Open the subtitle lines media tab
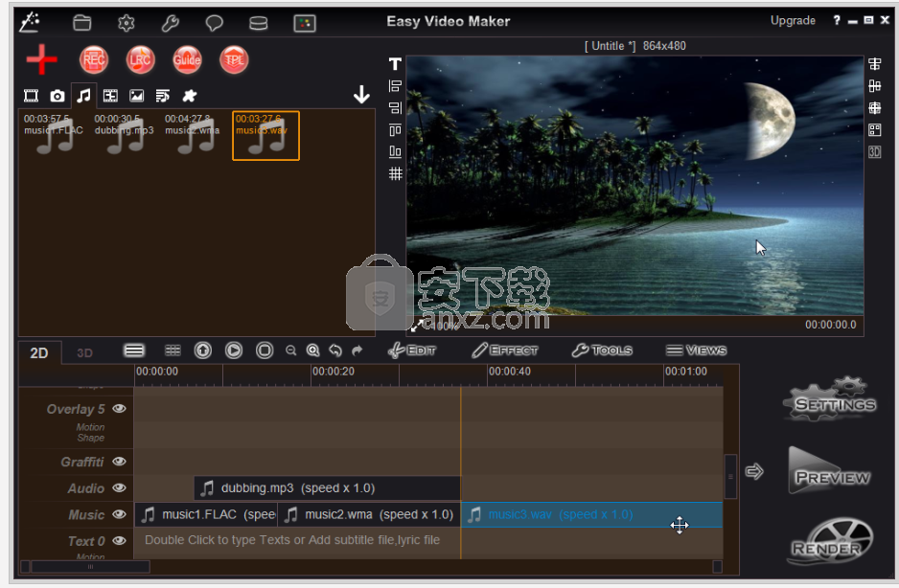 point(163,96)
